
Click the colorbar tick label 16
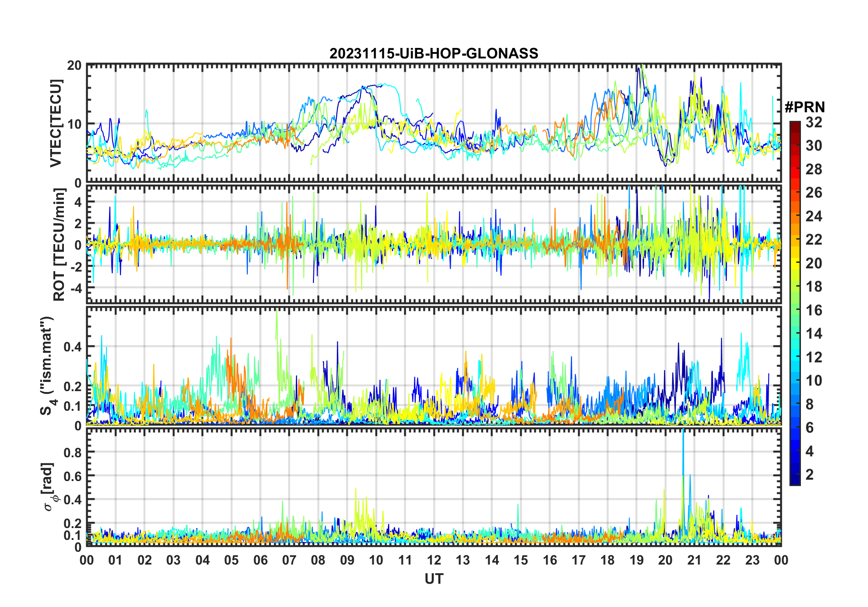point(814,310)
